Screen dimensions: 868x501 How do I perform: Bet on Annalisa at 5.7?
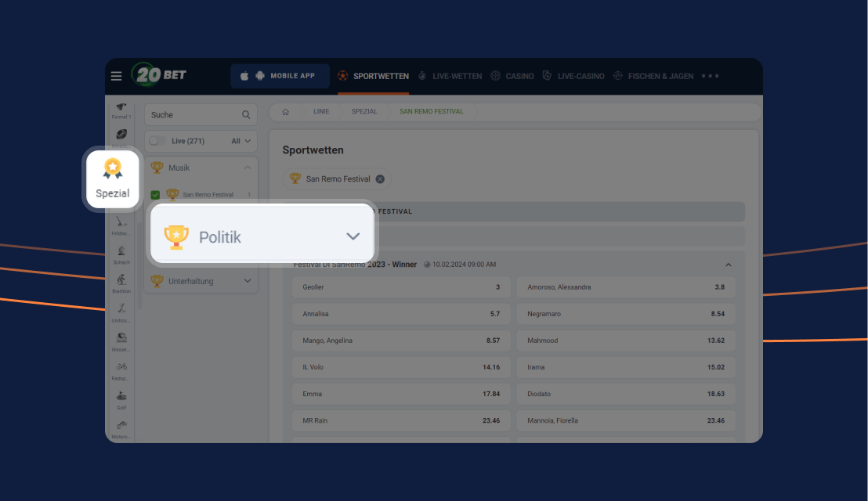click(x=401, y=314)
